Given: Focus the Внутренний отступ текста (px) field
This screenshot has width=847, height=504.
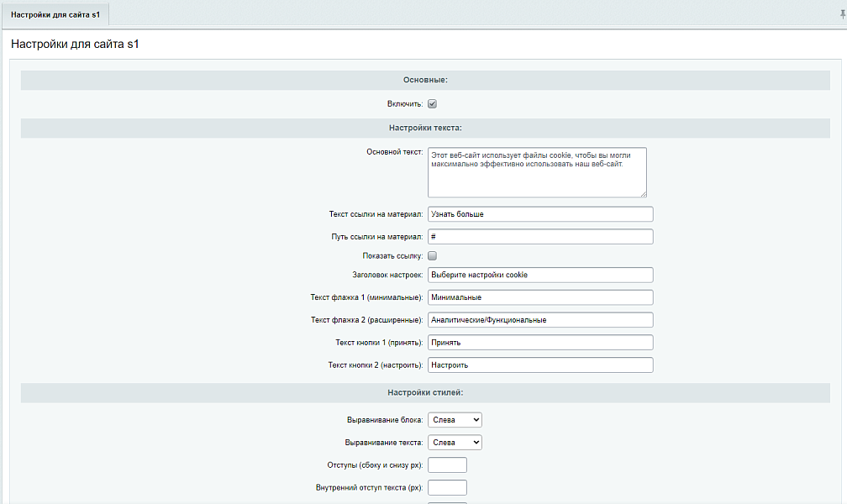Looking at the screenshot, I should pos(447,488).
